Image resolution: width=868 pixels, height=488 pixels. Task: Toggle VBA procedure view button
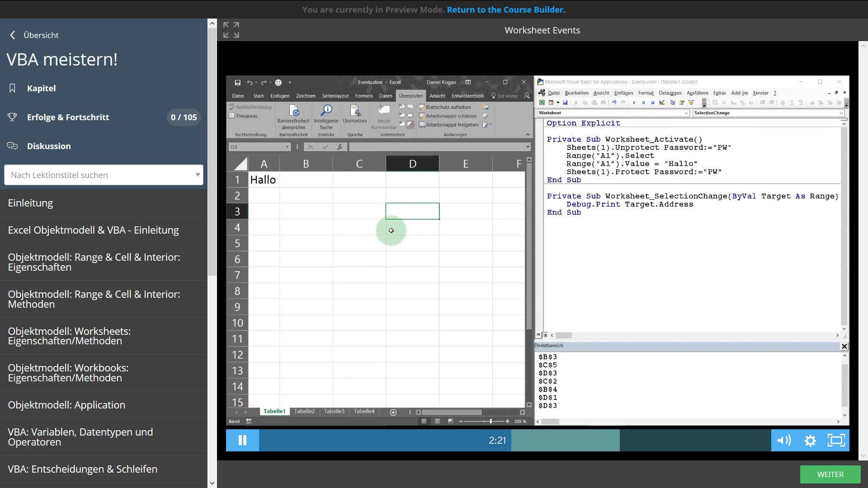[x=538, y=335]
